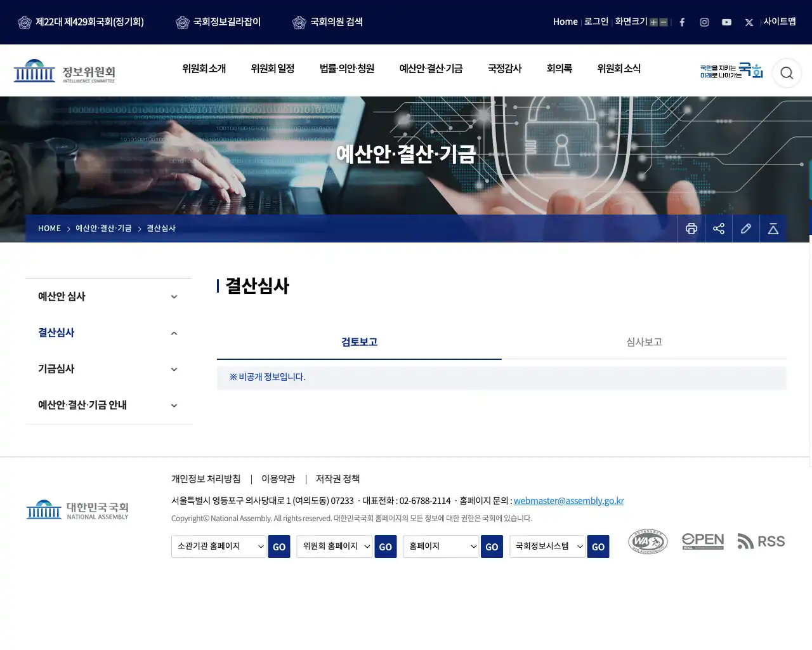Open the 국정감사 menu

pos(504,69)
